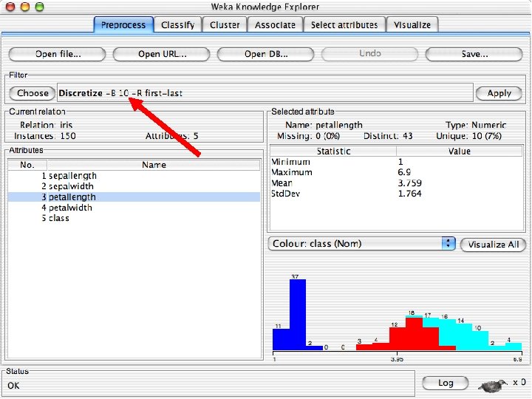This screenshot has height=399, width=532.
Task: Click the Minimum statistic row
Action: (x=396, y=162)
